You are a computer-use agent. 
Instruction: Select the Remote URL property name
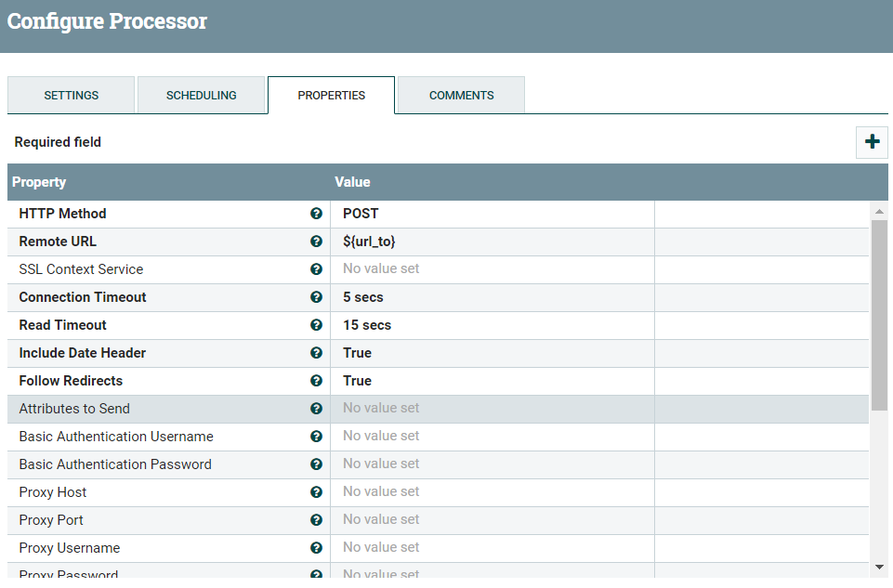(x=58, y=242)
